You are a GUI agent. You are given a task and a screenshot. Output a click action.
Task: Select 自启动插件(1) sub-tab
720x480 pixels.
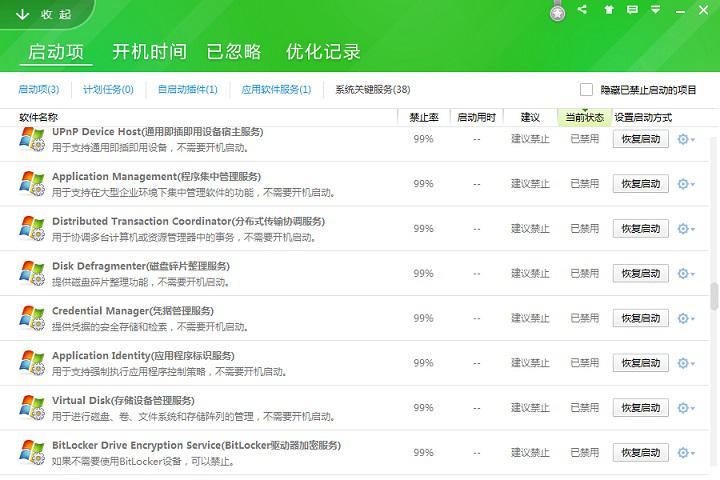pos(187,90)
